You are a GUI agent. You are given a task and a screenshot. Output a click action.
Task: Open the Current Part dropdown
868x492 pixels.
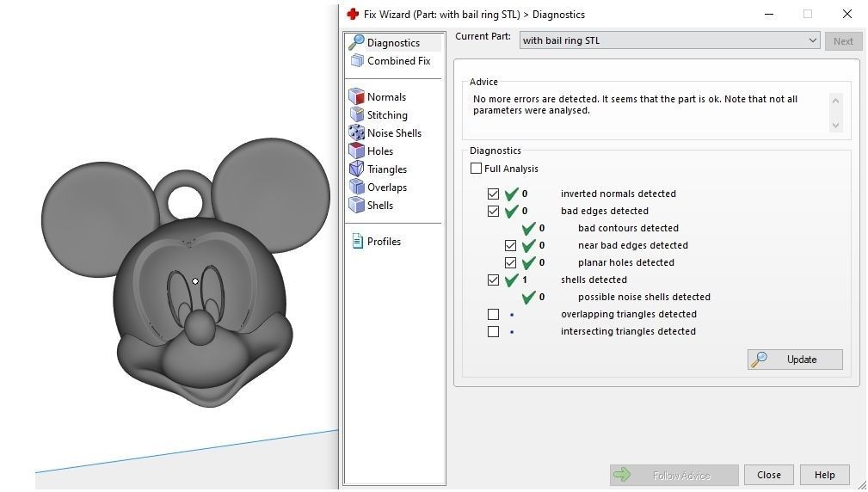click(669, 40)
